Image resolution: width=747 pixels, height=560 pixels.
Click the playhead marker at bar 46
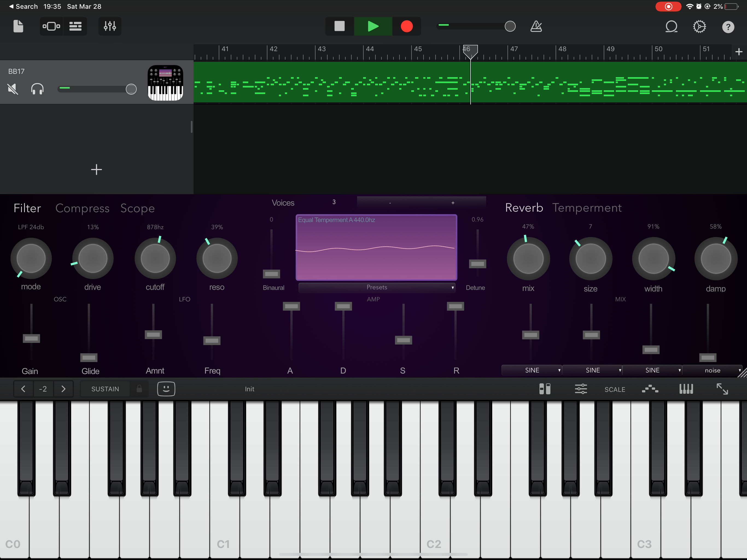click(470, 52)
